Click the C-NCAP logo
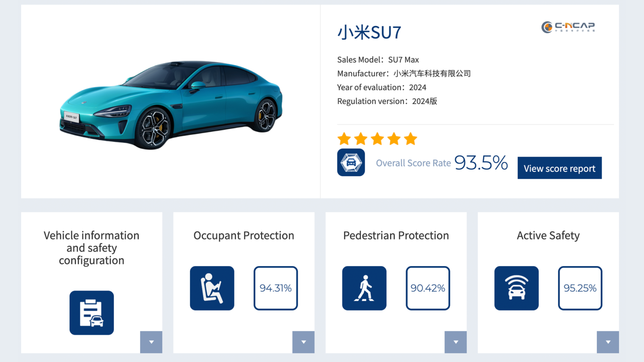Viewport: 644px width, 362px height. pos(568,27)
